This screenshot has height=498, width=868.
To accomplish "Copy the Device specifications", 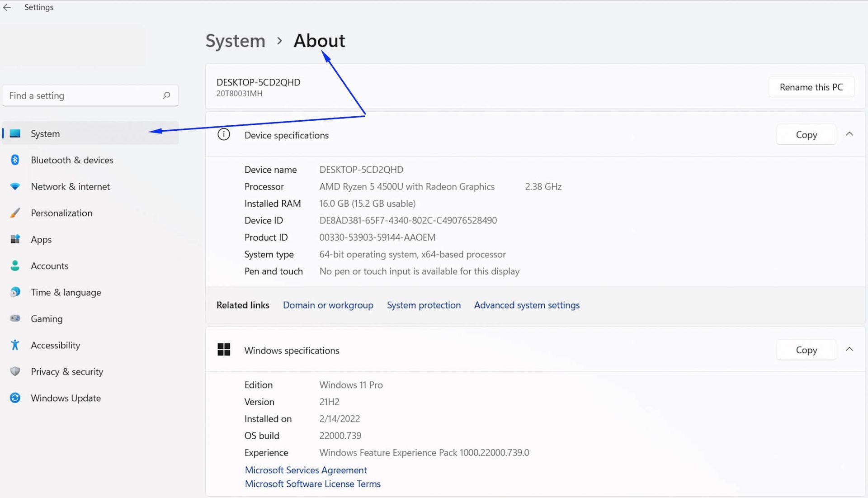I will 806,135.
